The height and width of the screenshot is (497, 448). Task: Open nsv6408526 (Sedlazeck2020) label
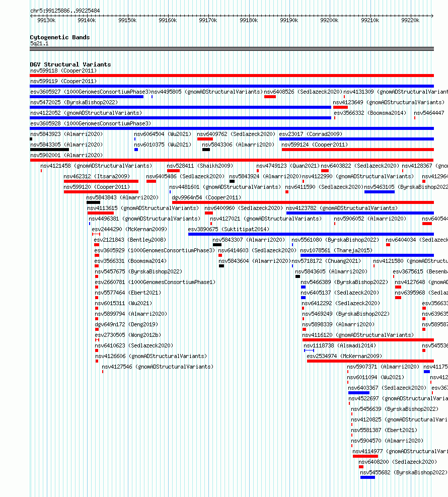pyautogui.click(x=303, y=92)
